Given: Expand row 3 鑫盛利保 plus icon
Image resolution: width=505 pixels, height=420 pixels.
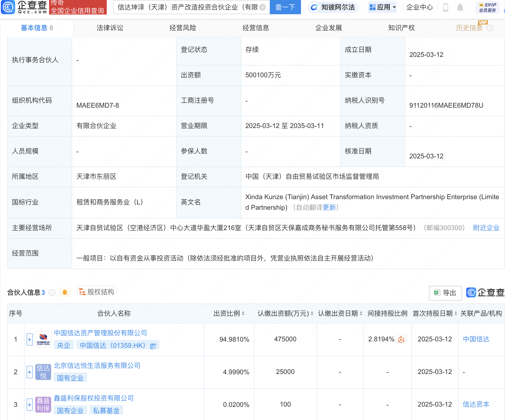Looking at the screenshot, I should click(x=30, y=405).
